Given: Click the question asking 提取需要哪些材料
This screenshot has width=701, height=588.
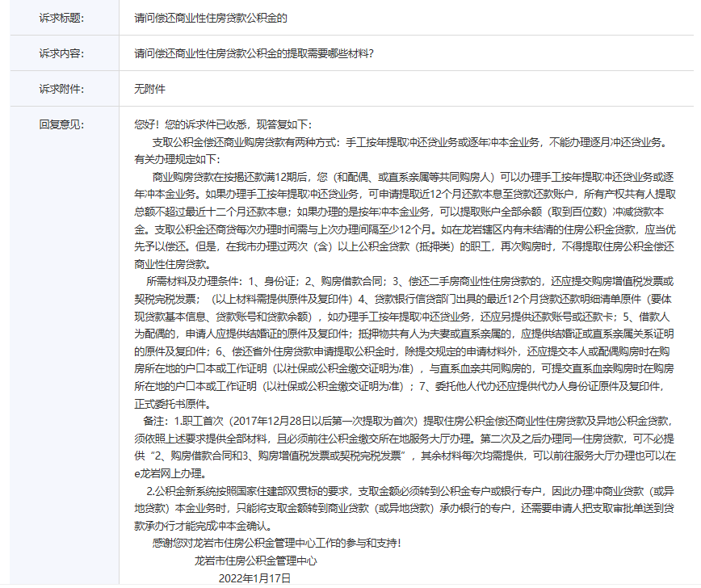Looking at the screenshot, I should click(x=254, y=53).
